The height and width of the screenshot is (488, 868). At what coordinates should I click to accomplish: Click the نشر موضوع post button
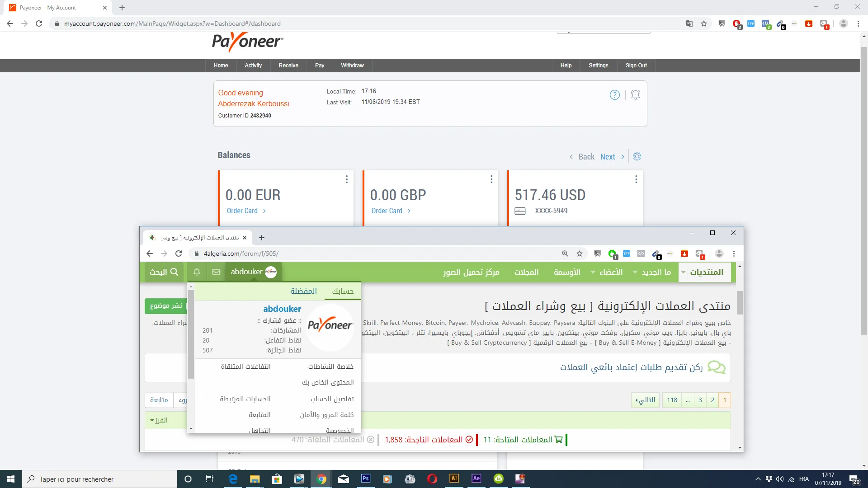(166, 306)
